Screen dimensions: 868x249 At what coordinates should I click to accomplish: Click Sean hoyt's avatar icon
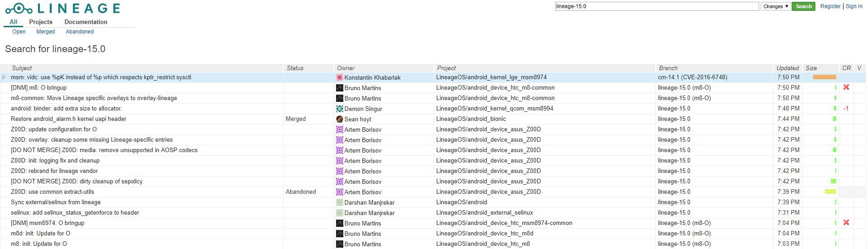(339, 119)
